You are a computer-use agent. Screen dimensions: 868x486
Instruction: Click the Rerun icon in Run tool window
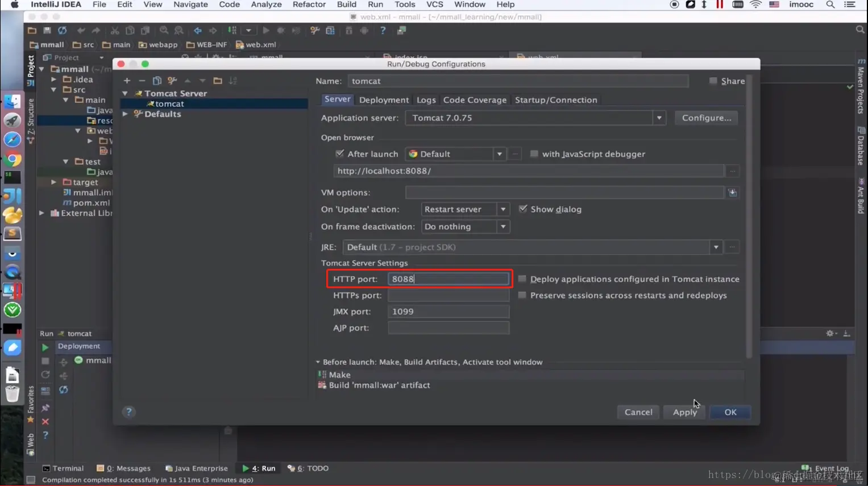pos(45,375)
